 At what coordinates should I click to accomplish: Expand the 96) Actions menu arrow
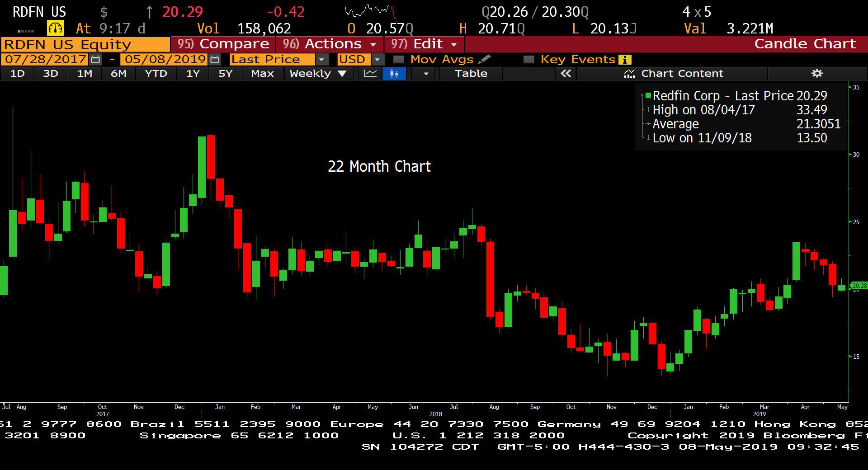[x=373, y=44]
